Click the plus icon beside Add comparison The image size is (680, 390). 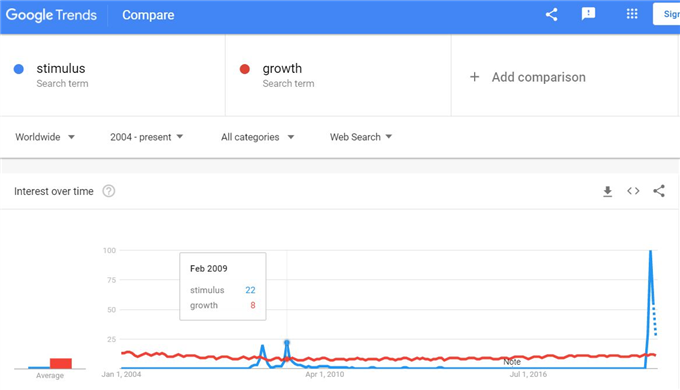[x=474, y=77]
